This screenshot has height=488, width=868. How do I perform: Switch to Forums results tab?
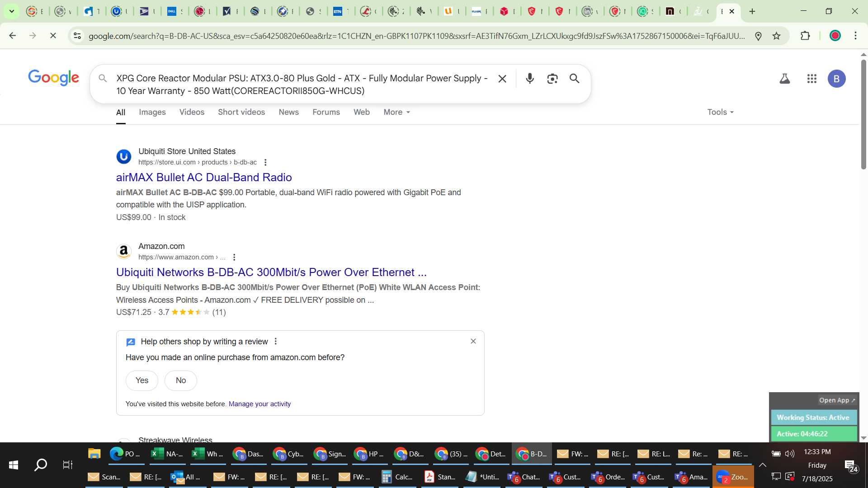tap(326, 112)
